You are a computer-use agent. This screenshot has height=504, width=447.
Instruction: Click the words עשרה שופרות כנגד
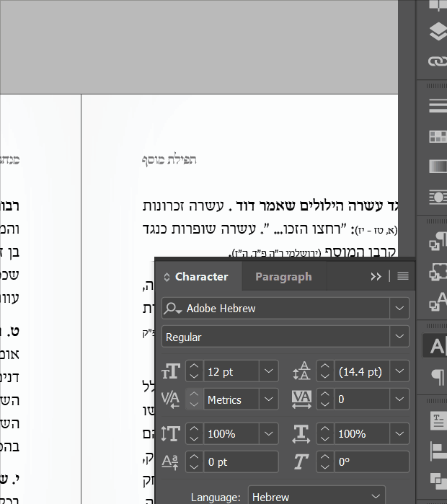click(199, 229)
